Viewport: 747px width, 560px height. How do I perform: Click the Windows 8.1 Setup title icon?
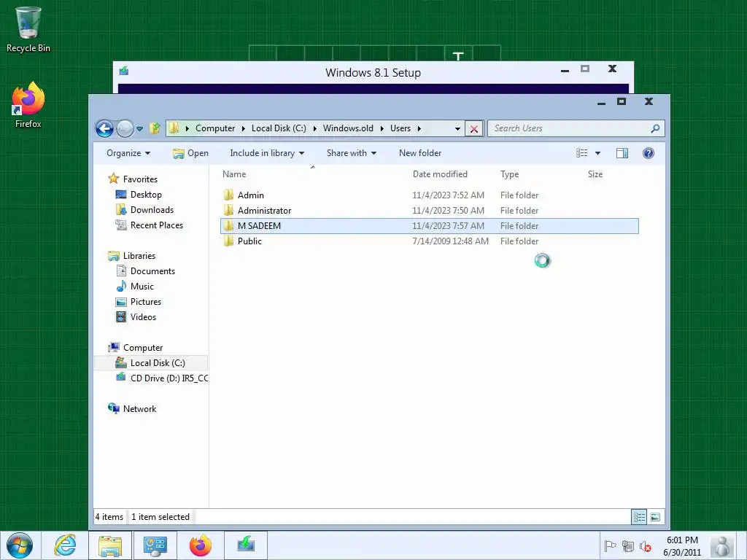pyautogui.click(x=124, y=71)
